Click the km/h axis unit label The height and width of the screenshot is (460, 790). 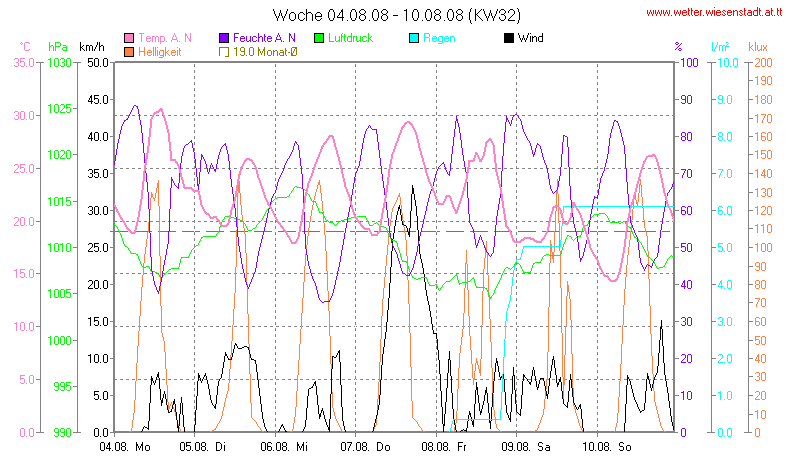[92, 47]
